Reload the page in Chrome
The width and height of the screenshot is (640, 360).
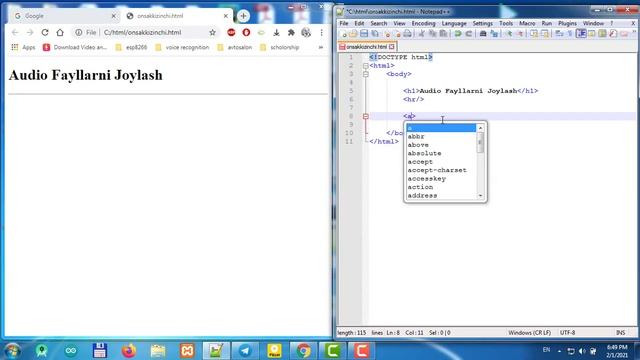point(45,32)
